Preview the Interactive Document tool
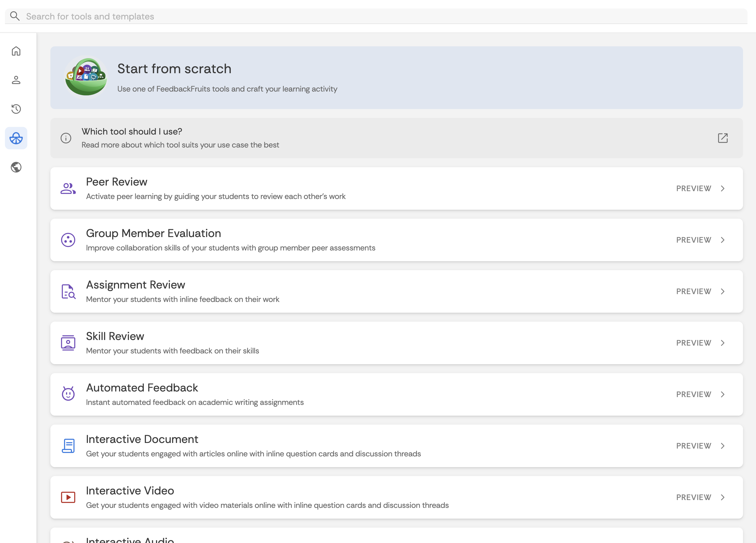Screen dimensions: 756x543 pos(694,446)
